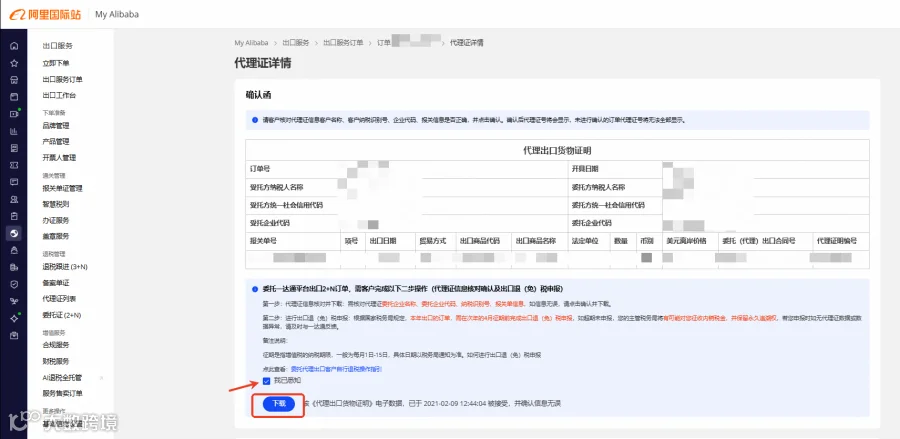This screenshot has width=900, height=439.
Task: Open the shield security icon in sidebar
Action: point(14,284)
